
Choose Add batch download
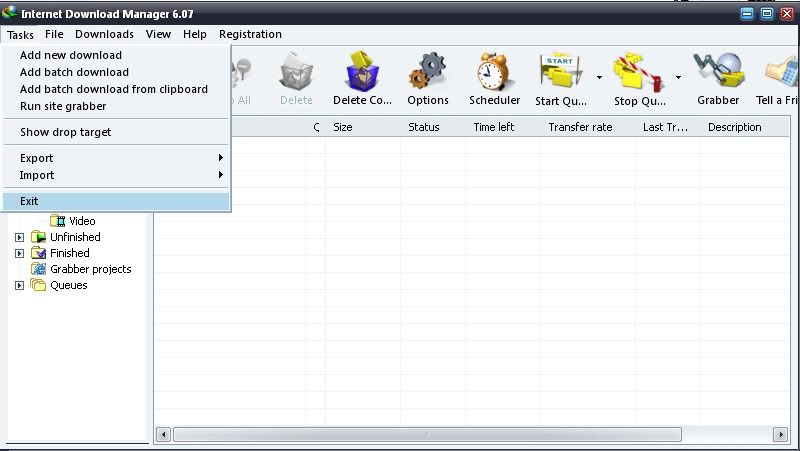tap(116, 72)
